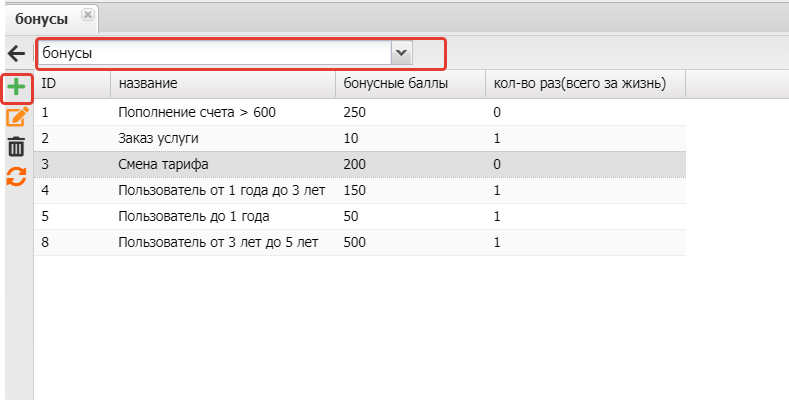Open the бонусы dropdown arrow
789x400 pixels.
(x=401, y=52)
